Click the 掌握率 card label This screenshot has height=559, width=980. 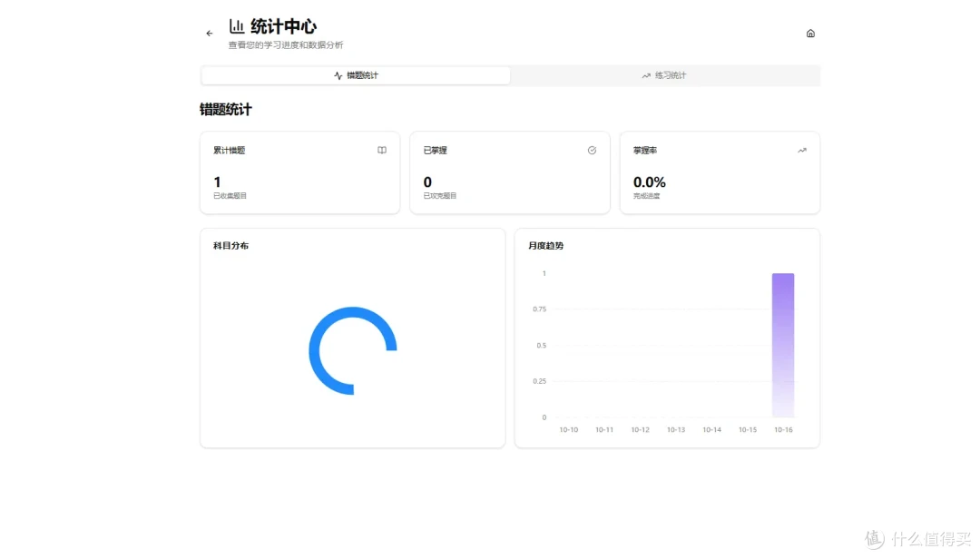point(645,151)
